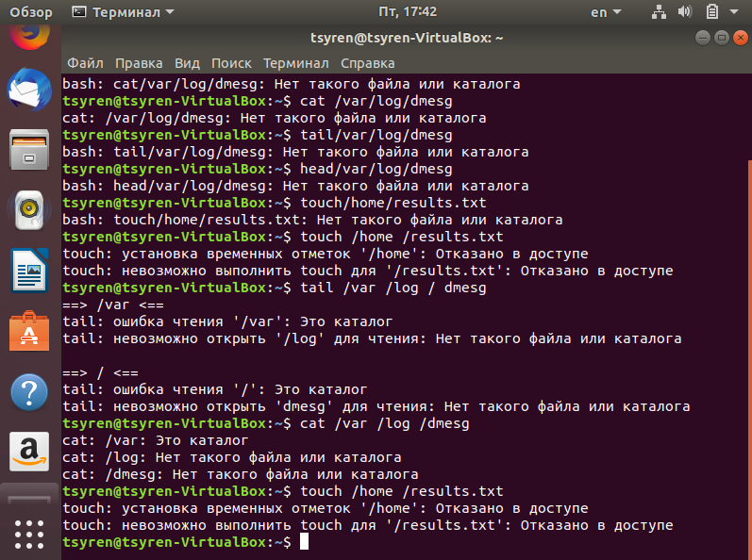Launch LibreOffice Writer from the dock
Viewport: 752px width, 560px height.
point(29,271)
